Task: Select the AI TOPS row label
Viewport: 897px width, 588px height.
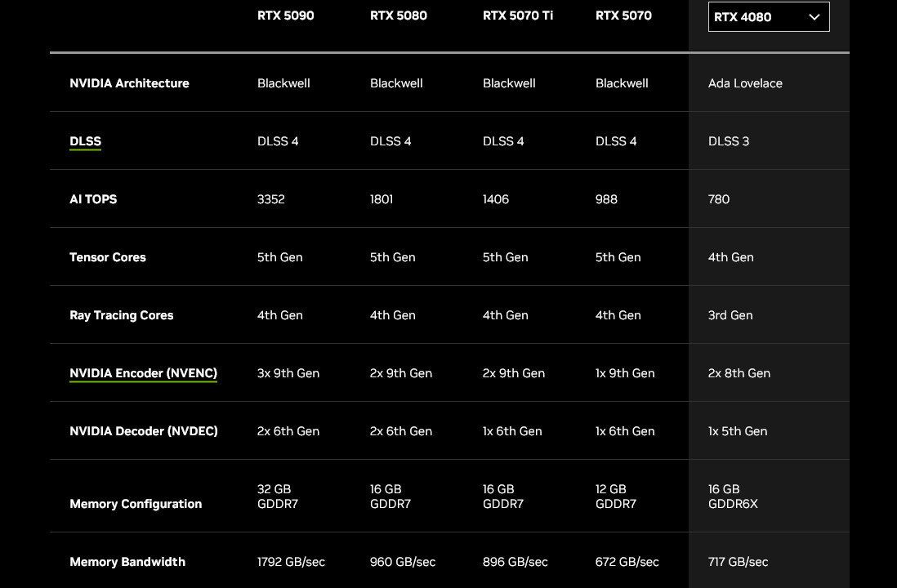Action: click(93, 199)
